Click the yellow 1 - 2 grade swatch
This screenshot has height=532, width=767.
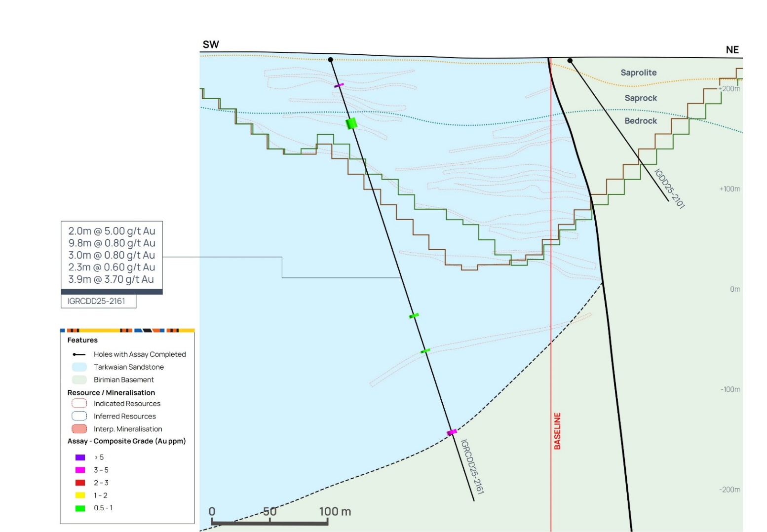[80, 495]
